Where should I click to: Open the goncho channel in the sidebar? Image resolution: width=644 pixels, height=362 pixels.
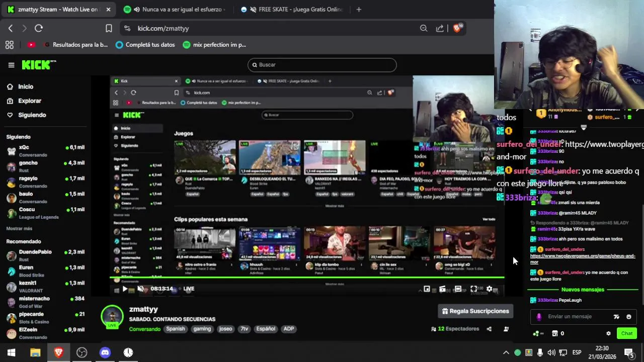pyautogui.click(x=45, y=166)
